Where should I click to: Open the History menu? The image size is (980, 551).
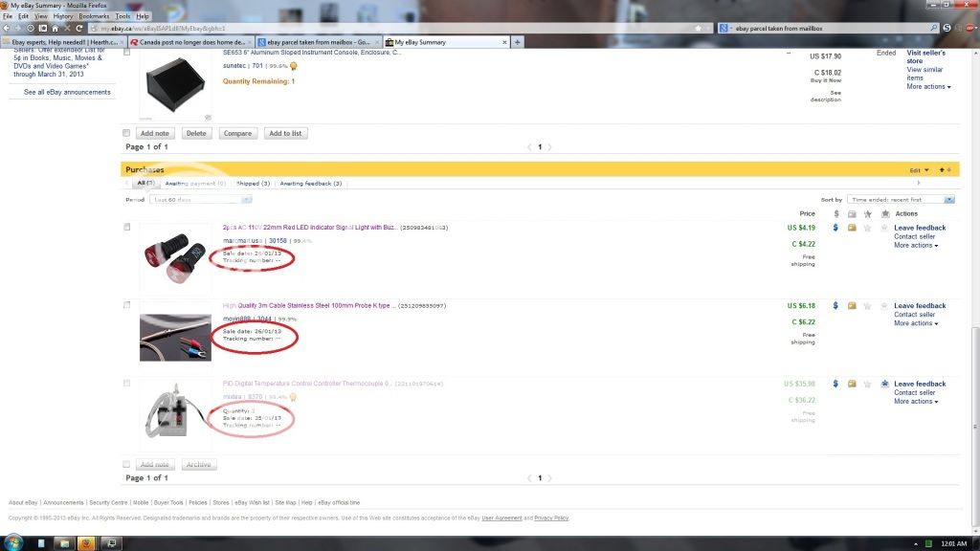coord(62,16)
